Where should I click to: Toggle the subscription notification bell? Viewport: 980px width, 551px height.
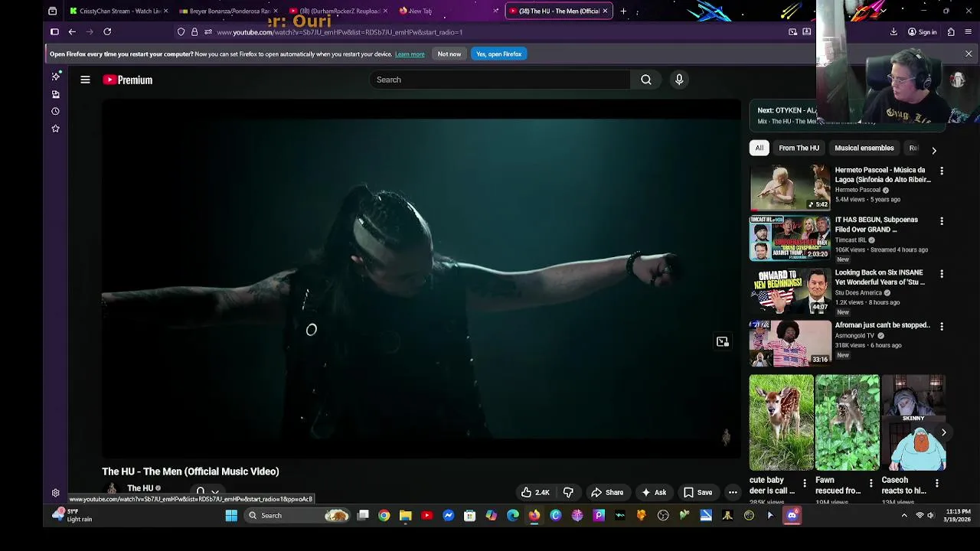[207, 492]
